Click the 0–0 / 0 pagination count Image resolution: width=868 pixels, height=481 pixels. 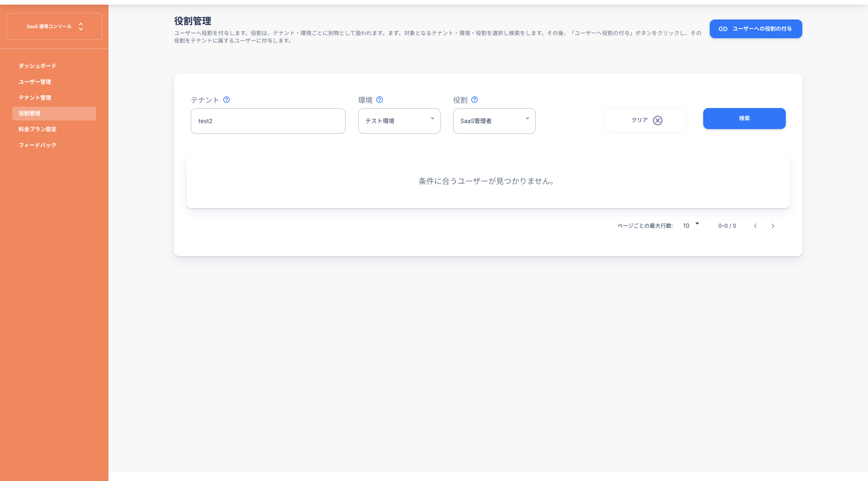tap(727, 226)
